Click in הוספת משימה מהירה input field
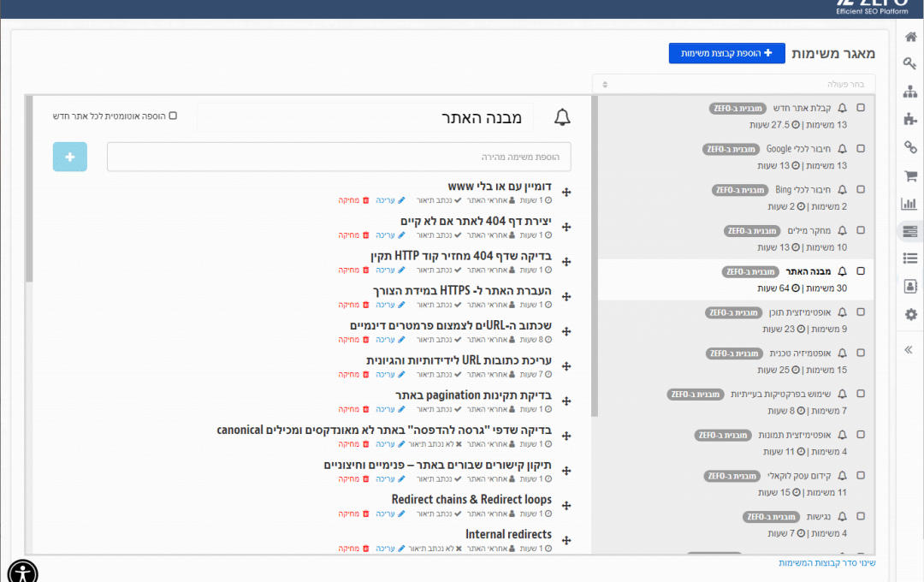 point(339,157)
